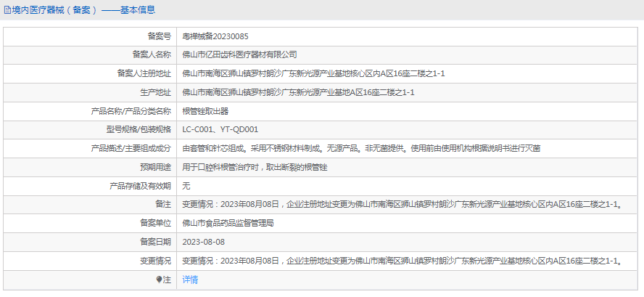
Task: Select authority 佛山市食品药品监督管理局
Action: click(x=228, y=224)
